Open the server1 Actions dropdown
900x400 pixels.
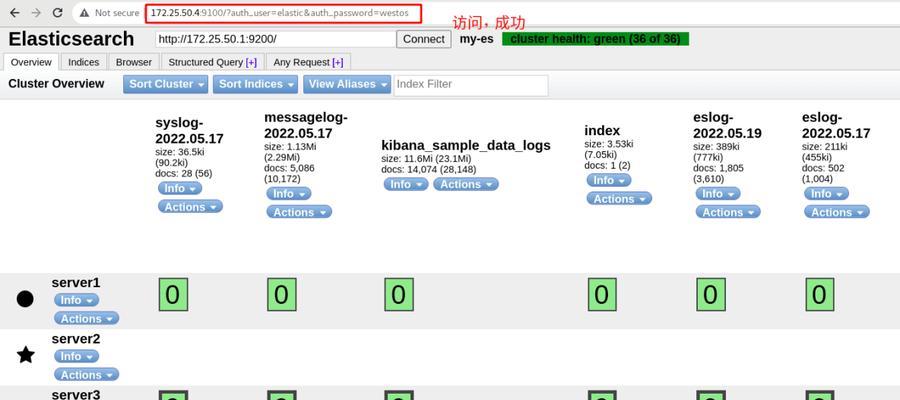(87, 319)
